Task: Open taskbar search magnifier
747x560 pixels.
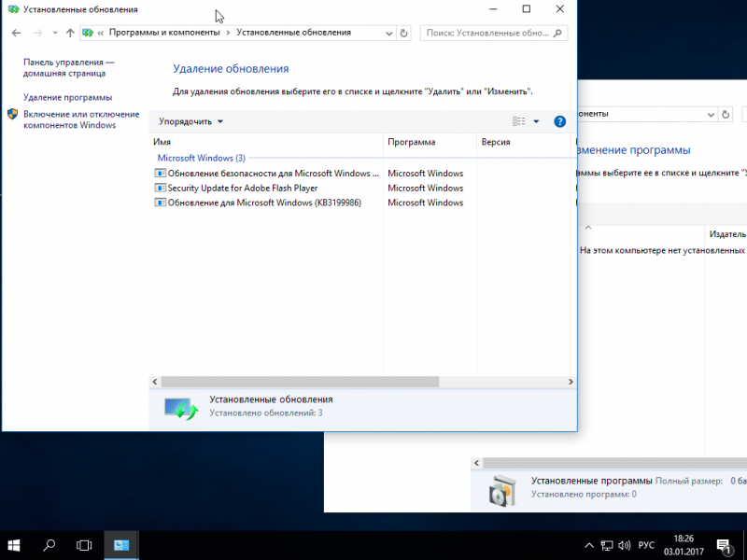Action: click(x=49, y=546)
